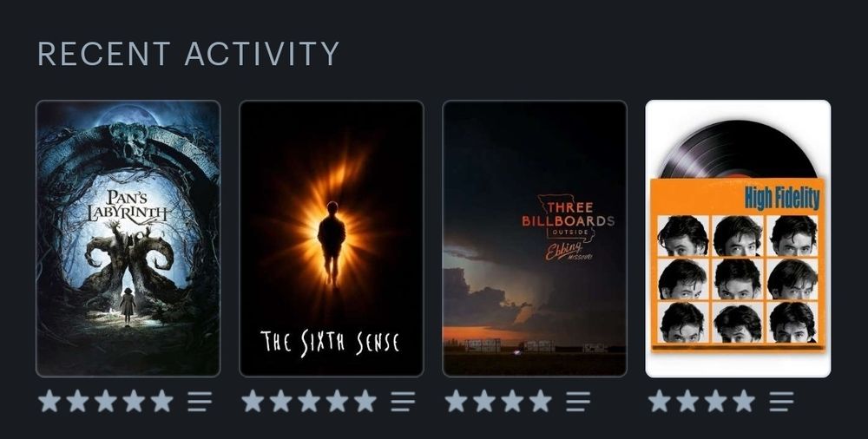Click first star under High Fidelity
868x439 pixels.
point(660,401)
